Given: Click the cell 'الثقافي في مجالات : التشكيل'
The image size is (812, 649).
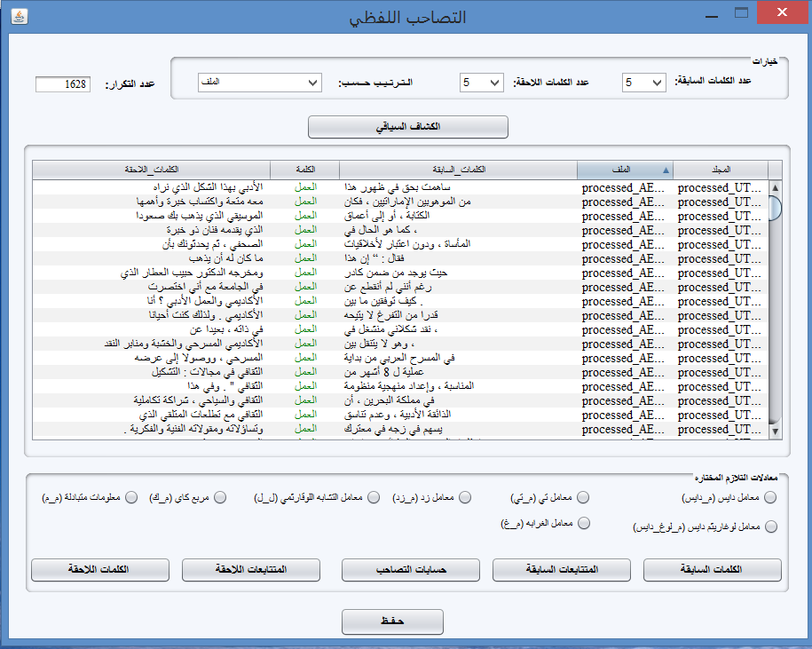Looking at the screenshot, I should pyautogui.click(x=151, y=372).
